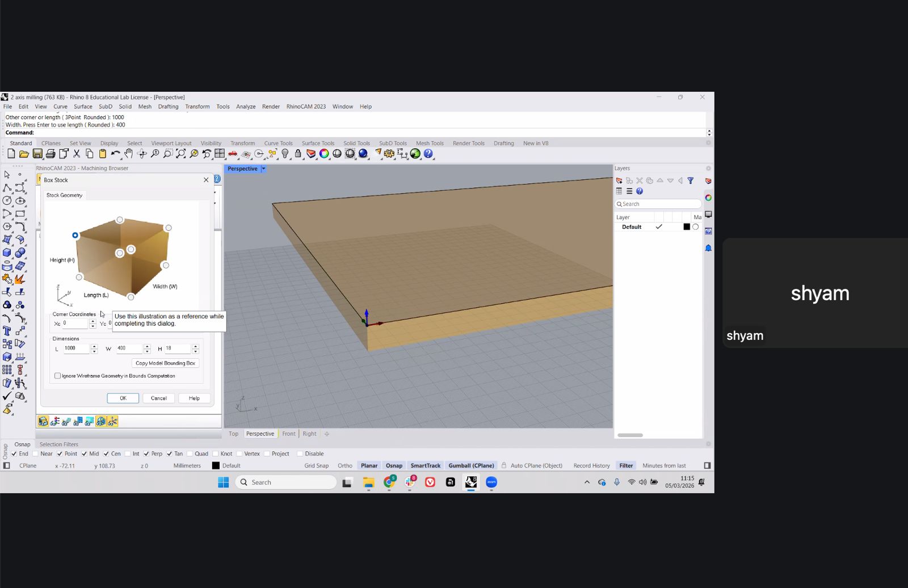The height and width of the screenshot is (588, 908).
Task: Open the color wheel icon in the Standard toolbar
Action: pos(324,154)
